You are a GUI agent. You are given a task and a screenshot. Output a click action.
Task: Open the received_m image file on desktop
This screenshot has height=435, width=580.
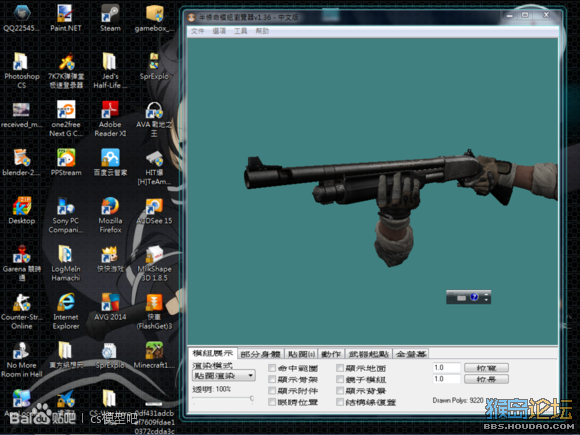pos(21,115)
